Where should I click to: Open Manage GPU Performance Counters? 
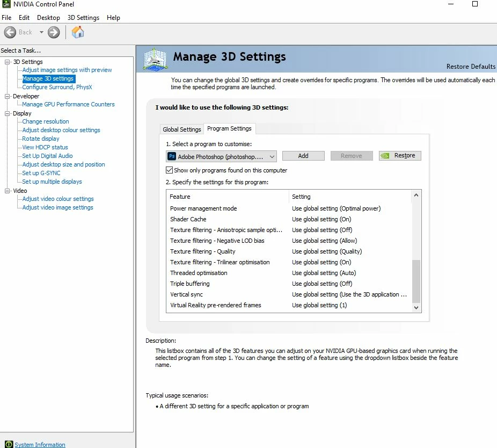point(68,104)
